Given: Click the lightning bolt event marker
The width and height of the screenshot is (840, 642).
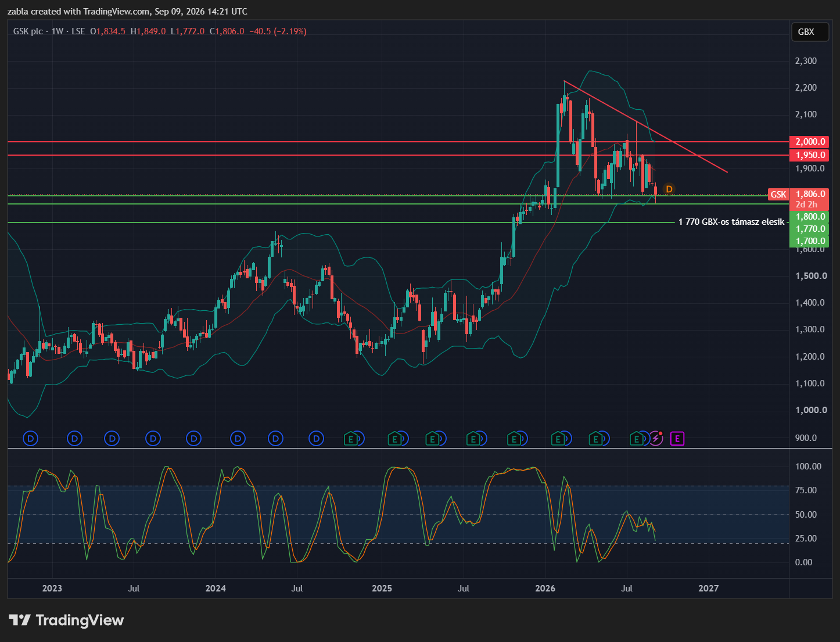Looking at the screenshot, I should click(x=656, y=439).
